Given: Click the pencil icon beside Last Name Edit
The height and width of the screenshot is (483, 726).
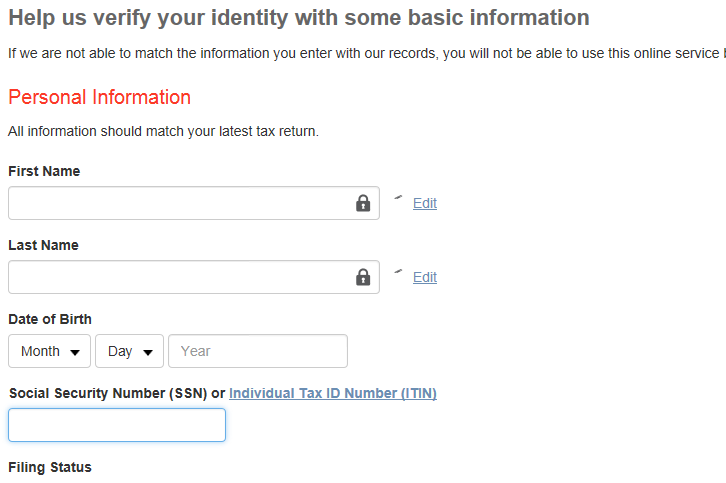Looking at the screenshot, I should 398,272.
